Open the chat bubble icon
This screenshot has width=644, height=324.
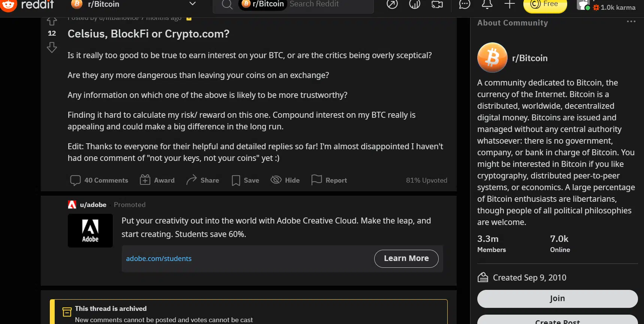[465, 4]
